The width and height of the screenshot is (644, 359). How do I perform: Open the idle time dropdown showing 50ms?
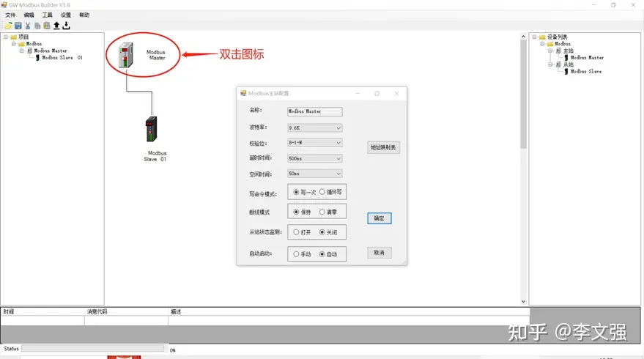(314, 174)
